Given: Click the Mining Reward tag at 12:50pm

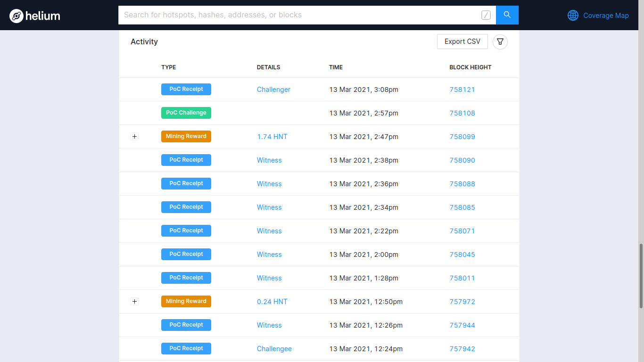Looking at the screenshot, I should click(186, 302).
